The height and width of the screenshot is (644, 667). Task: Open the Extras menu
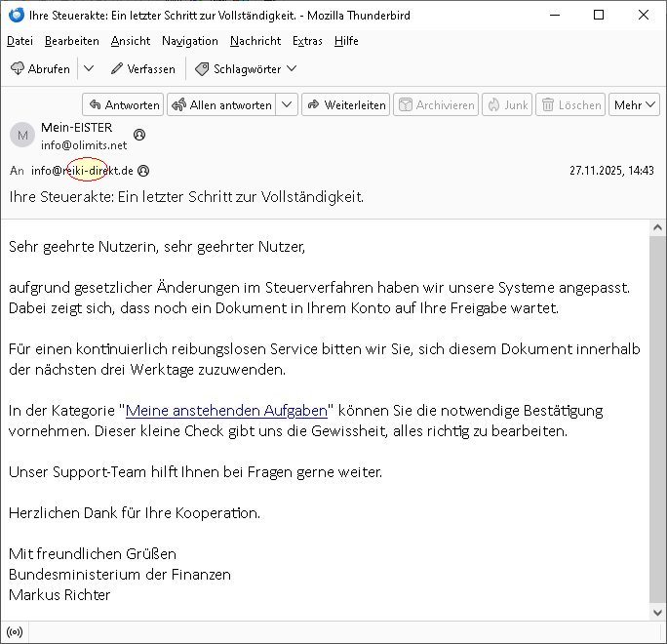coord(307,41)
